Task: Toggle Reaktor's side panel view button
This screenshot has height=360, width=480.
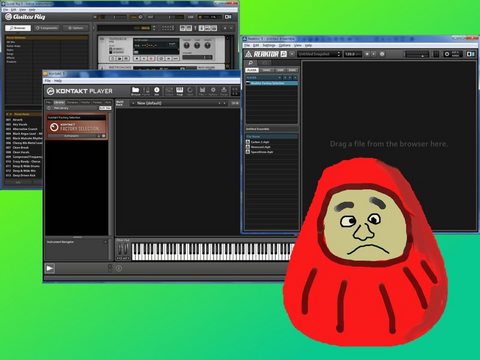Action: pyautogui.click(x=470, y=54)
